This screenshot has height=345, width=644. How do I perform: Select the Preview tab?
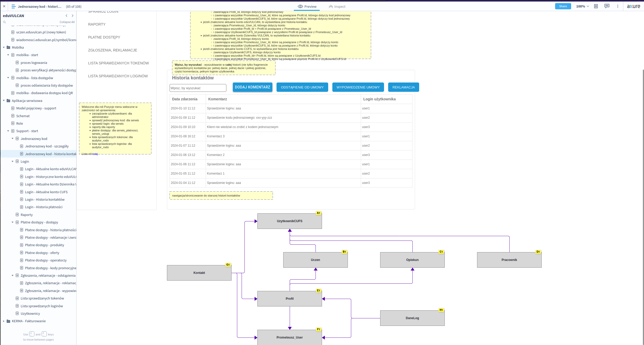pos(307,6)
